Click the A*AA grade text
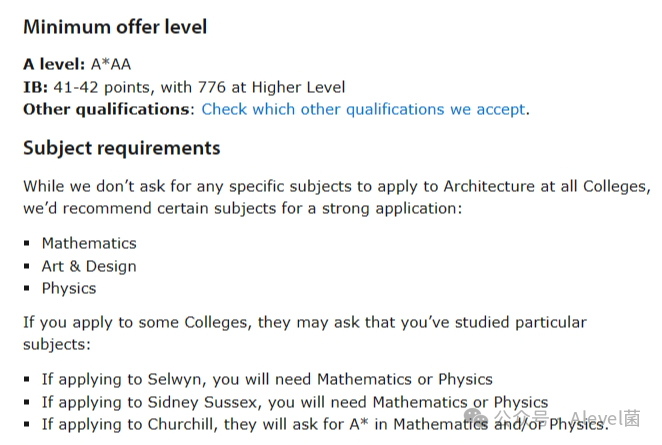This screenshot has width=662, height=445. click(111, 64)
